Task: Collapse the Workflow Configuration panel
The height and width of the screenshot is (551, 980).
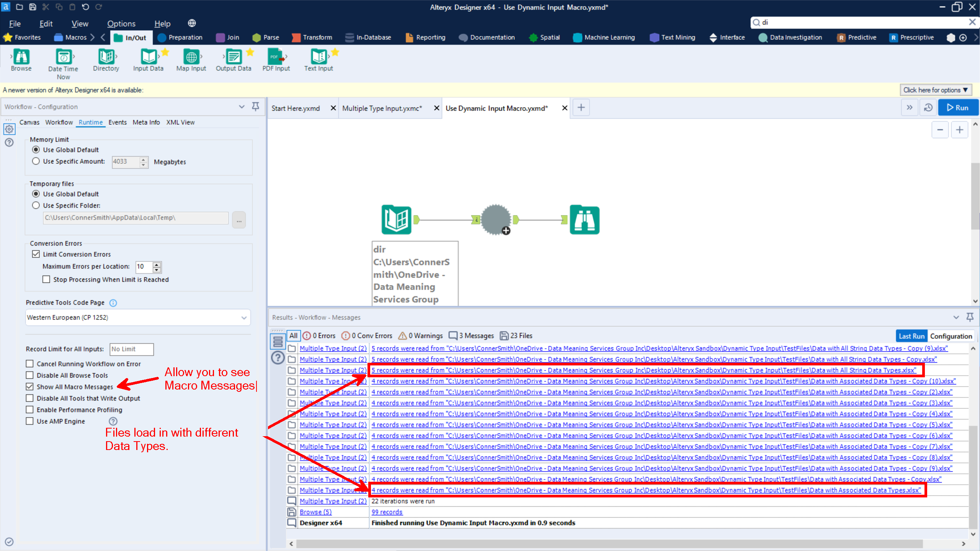Action: pyautogui.click(x=242, y=106)
